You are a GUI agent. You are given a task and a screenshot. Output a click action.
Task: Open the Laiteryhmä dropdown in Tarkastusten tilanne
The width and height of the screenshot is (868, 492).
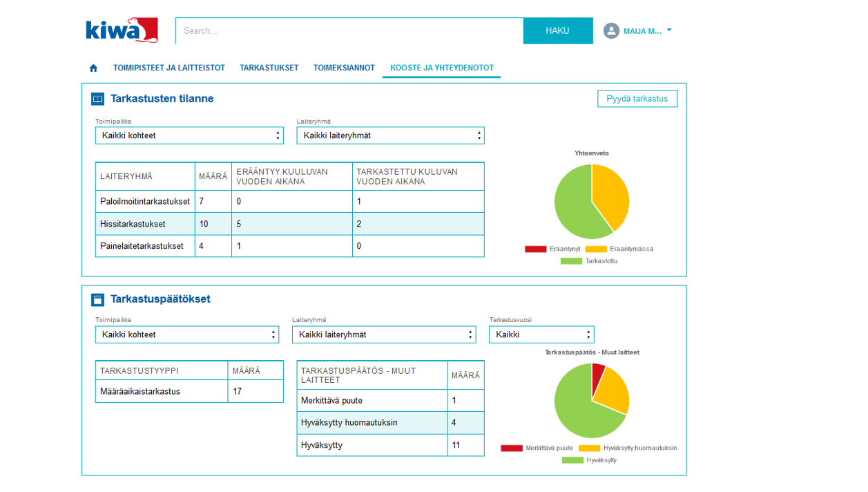[x=389, y=135]
